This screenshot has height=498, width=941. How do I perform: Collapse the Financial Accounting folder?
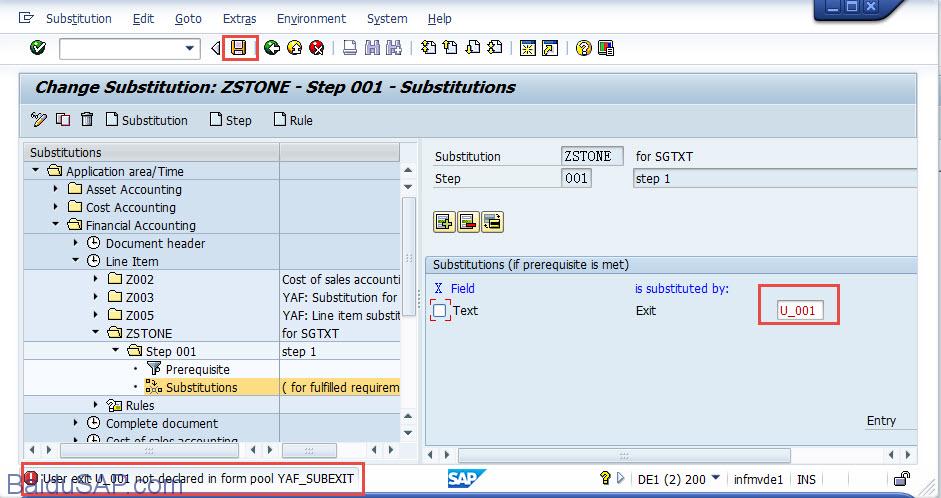(x=56, y=224)
